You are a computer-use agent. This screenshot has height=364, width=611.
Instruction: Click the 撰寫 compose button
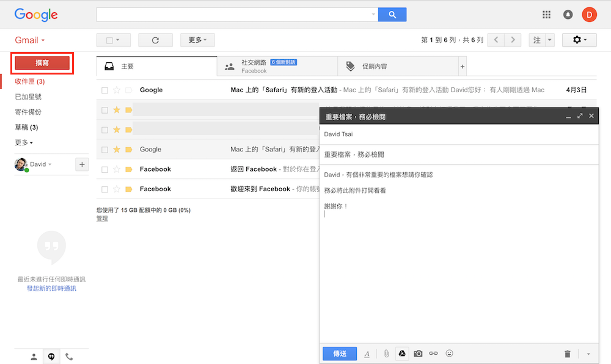[43, 63]
